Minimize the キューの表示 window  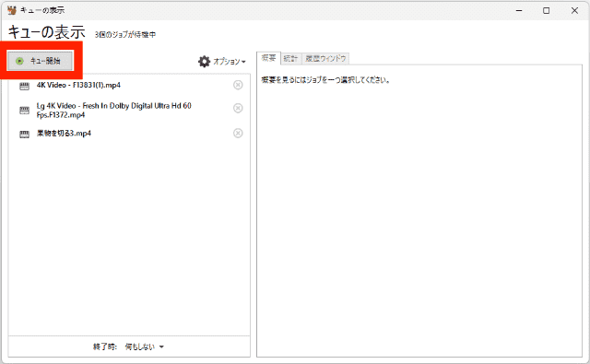(519, 10)
